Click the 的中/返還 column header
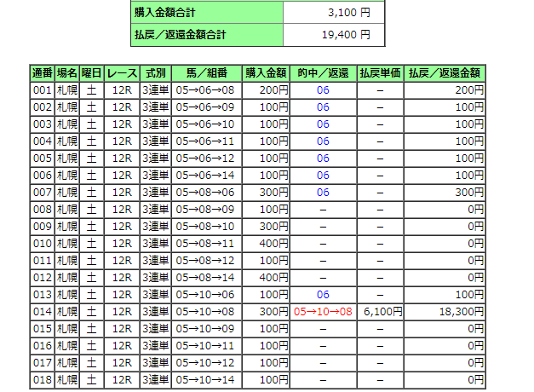Image resolution: width=534 pixels, height=392 pixels. [323, 72]
